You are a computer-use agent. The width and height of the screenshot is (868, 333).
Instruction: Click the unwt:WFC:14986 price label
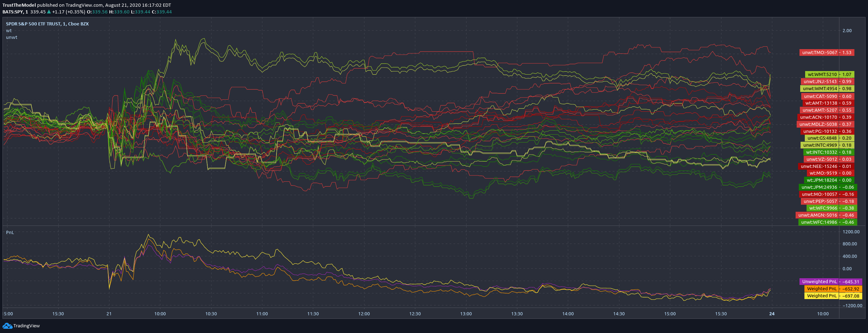[828, 222]
